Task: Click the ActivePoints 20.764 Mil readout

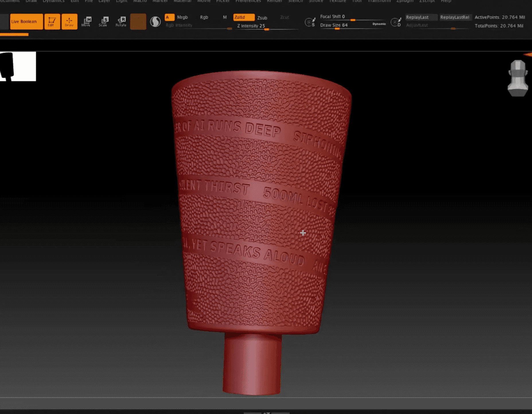Action: click(x=500, y=17)
